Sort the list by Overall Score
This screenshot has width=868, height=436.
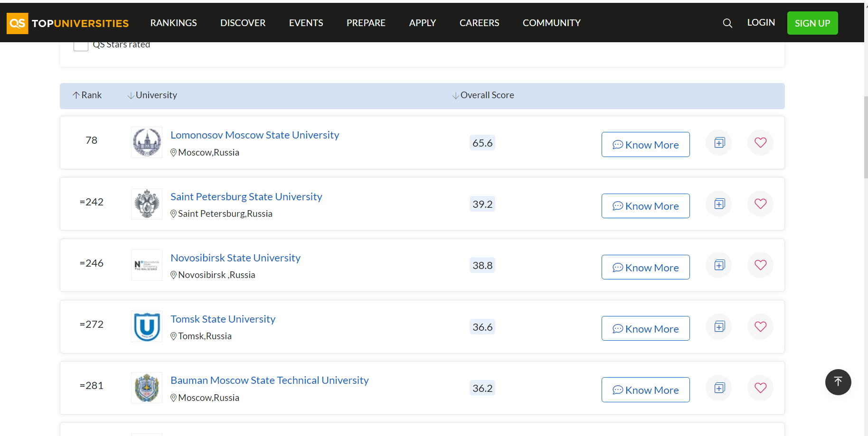click(482, 95)
